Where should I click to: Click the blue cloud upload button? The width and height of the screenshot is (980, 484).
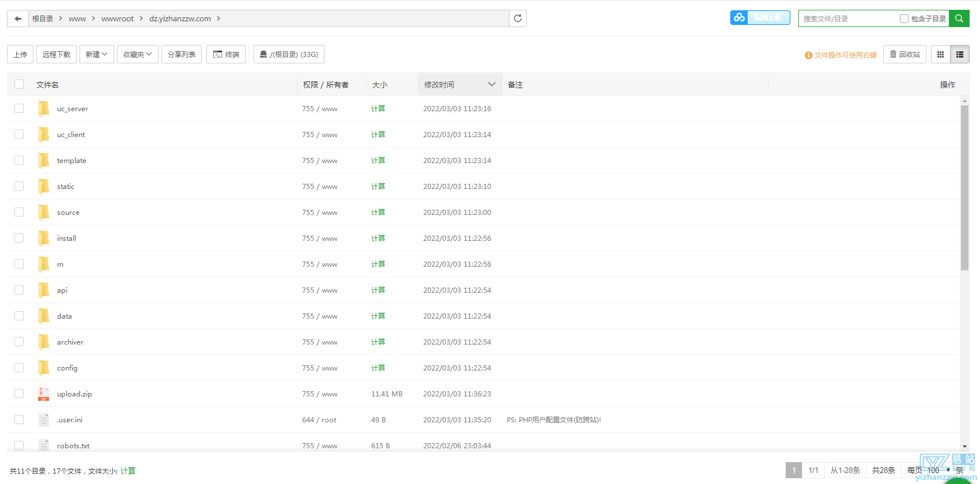760,18
